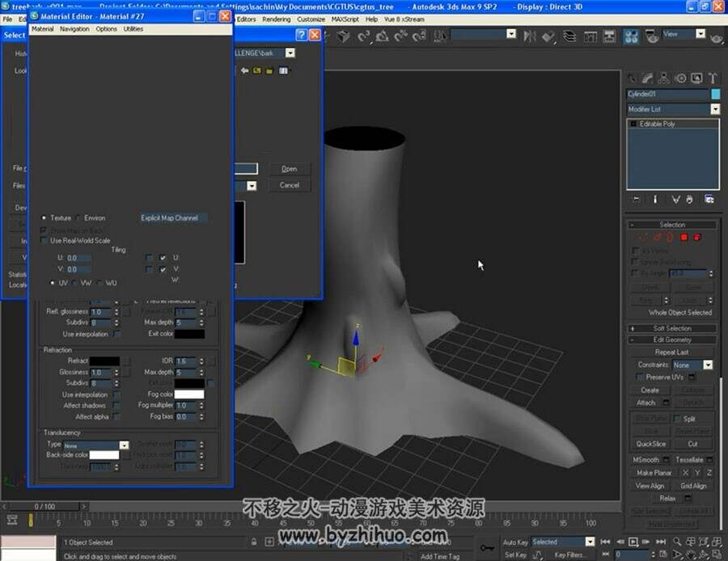Select the Environ radio button

(x=78, y=217)
